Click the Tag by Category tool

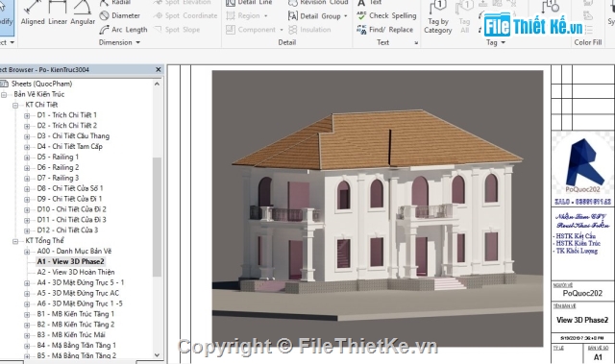[x=438, y=17]
